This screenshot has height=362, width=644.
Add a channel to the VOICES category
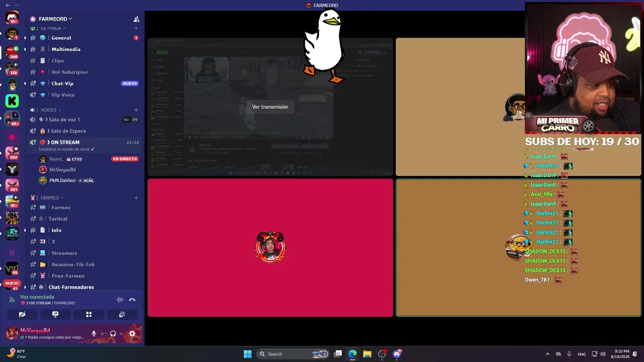tap(136, 110)
